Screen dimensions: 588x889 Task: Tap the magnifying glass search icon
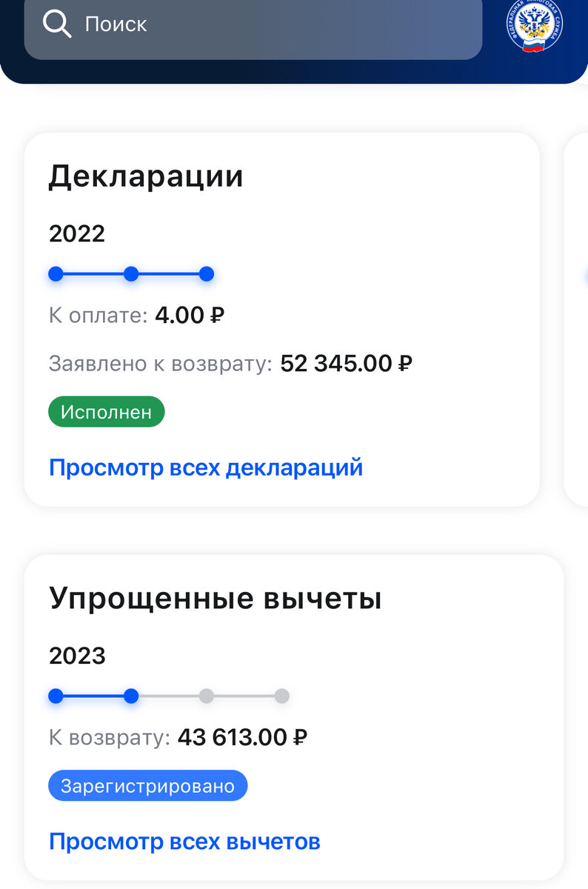[x=57, y=24]
